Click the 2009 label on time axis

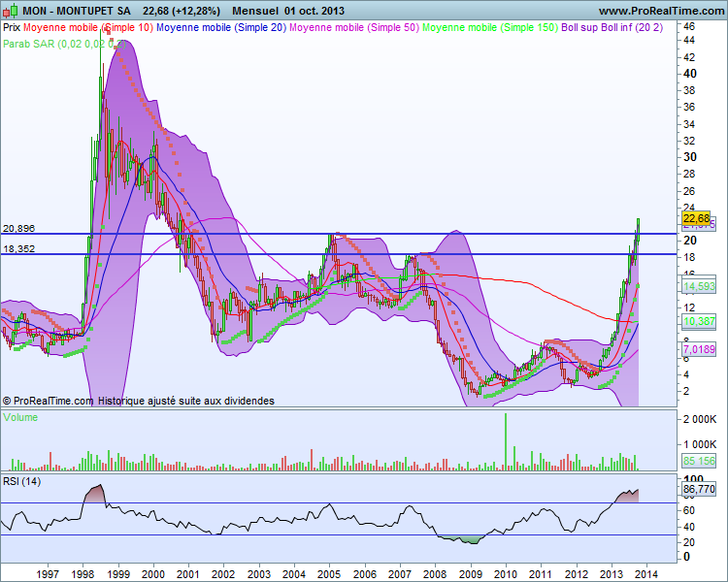[x=471, y=574]
